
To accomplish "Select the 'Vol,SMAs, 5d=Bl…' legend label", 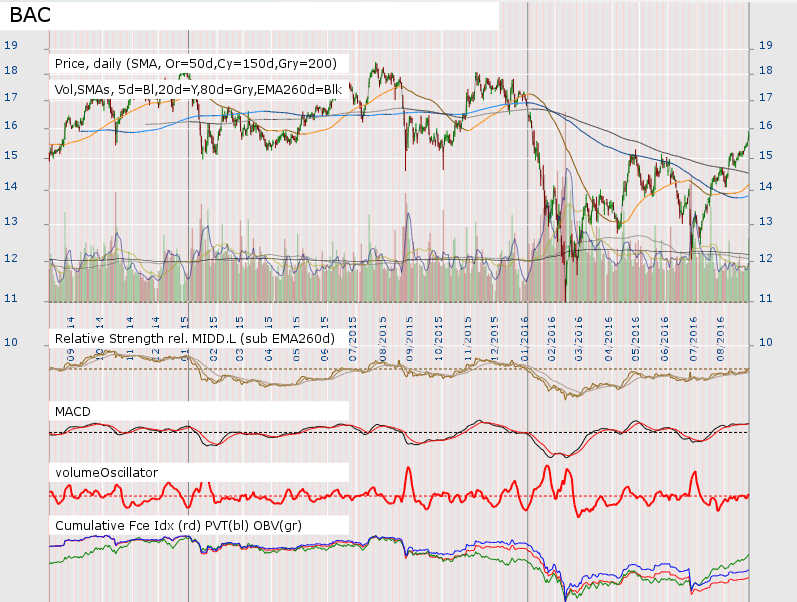I will (x=198, y=90).
